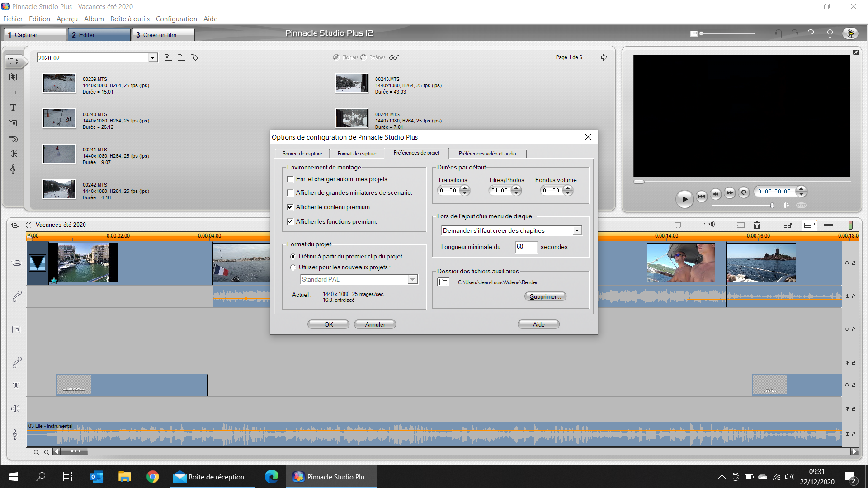868x488 pixels.
Task: Toggle video track visibility eye icon
Action: tap(847, 263)
